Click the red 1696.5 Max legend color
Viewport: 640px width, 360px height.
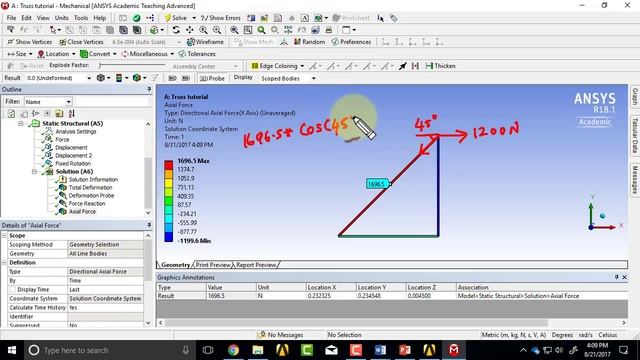tap(169, 165)
